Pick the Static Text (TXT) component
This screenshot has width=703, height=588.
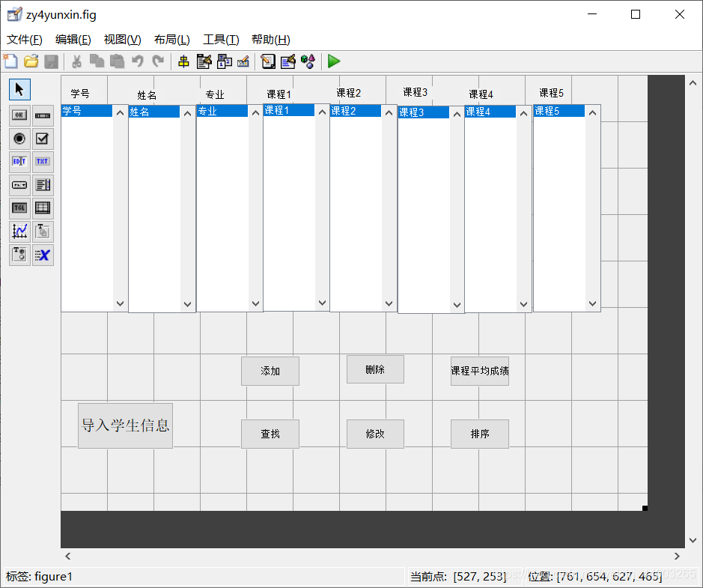point(43,162)
